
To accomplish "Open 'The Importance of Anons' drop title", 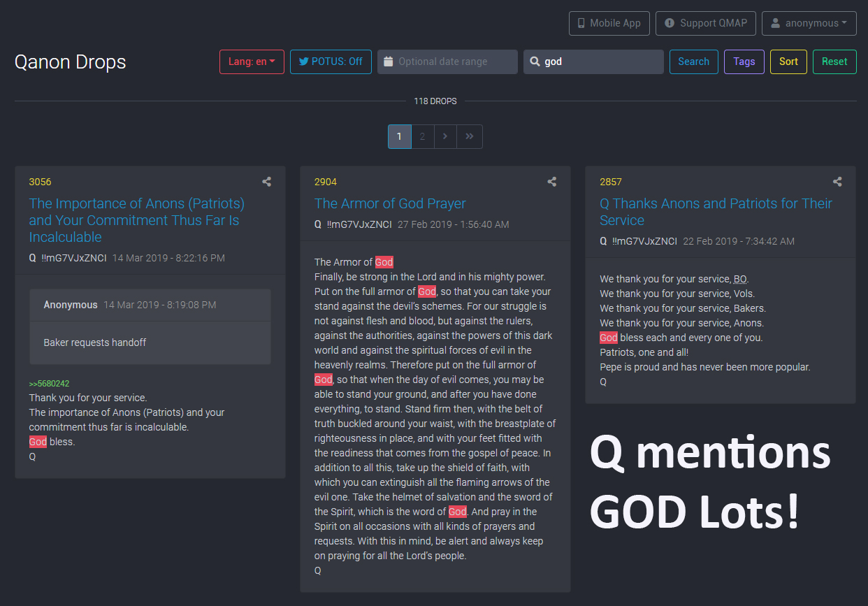I will click(137, 220).
